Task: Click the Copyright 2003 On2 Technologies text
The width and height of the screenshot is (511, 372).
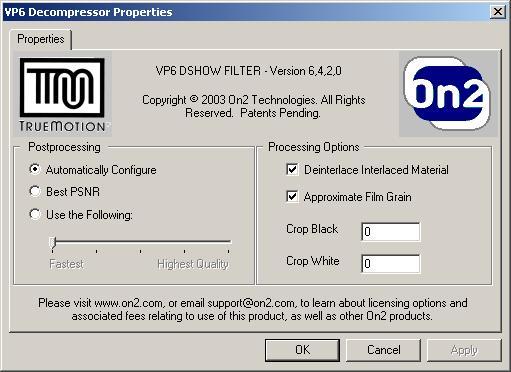Action: point(253,106)
